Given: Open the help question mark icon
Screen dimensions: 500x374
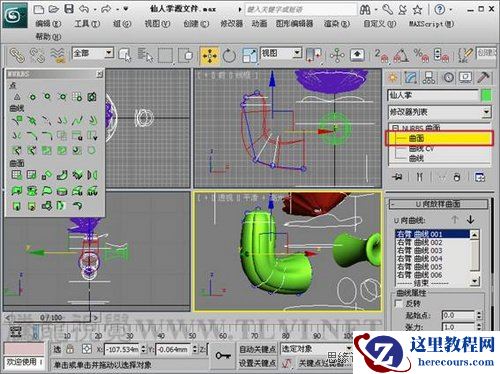Looking at the screenshot, I should coord(440,10).
